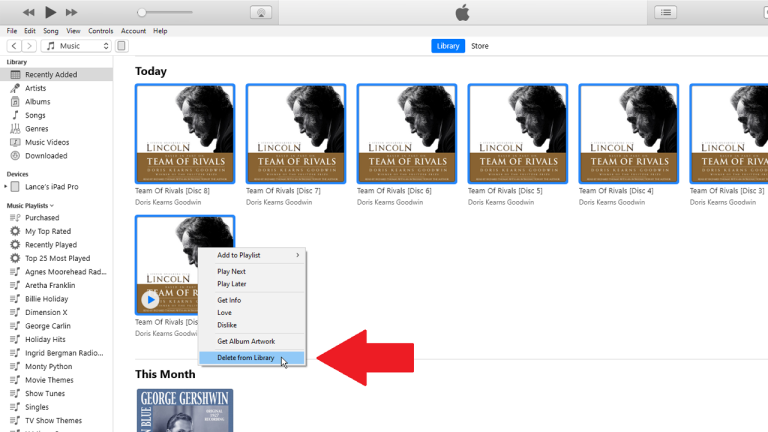Click the Recently Played gear icon
Screen dimensions: 768x432
pyautogui.click(x=15, y=245)
